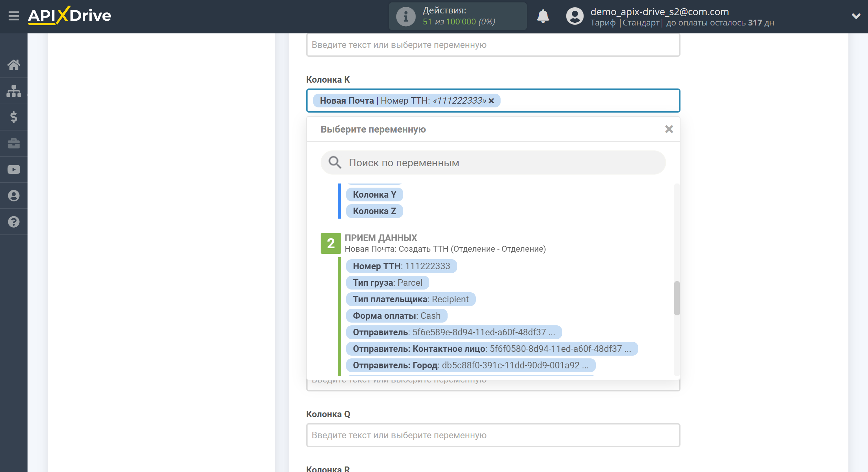
Task: Click the Действия 51 из 100'000 counter
Action: coord(459,16)
